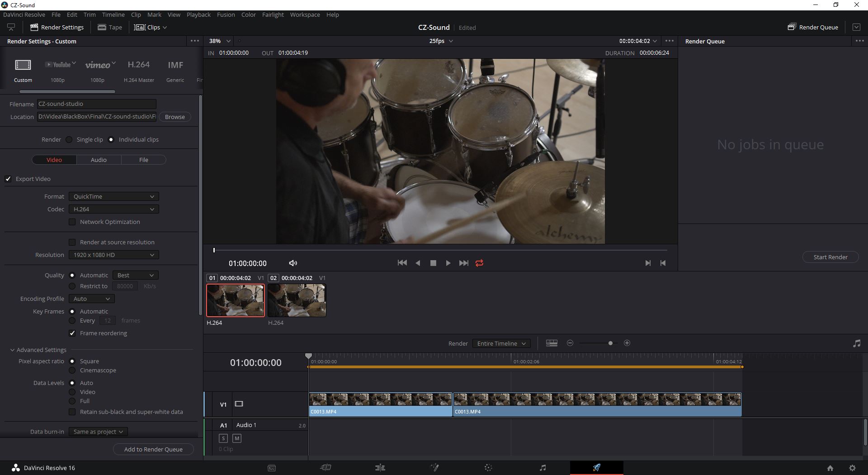The height and width of the screenshot is (475, 868).
Task: Jump to first frame in viewer
Action: click(x=402, y=263)
